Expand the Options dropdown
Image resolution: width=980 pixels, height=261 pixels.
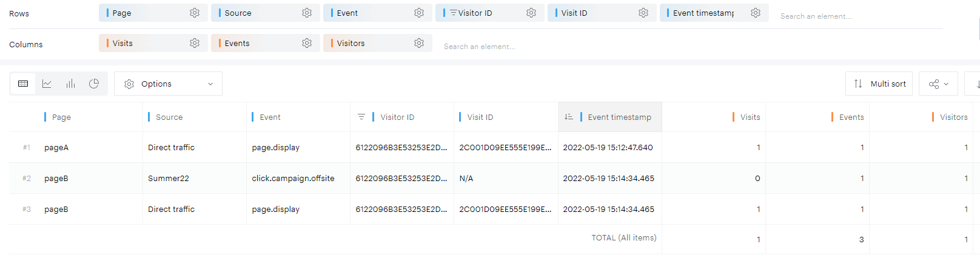[x=168, y=84]
